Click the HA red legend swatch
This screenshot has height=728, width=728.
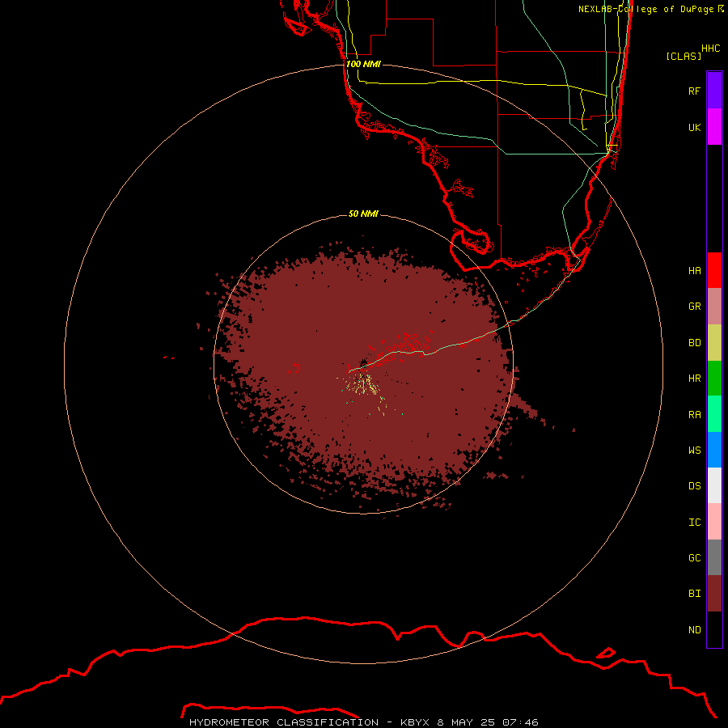pos(714,270)
